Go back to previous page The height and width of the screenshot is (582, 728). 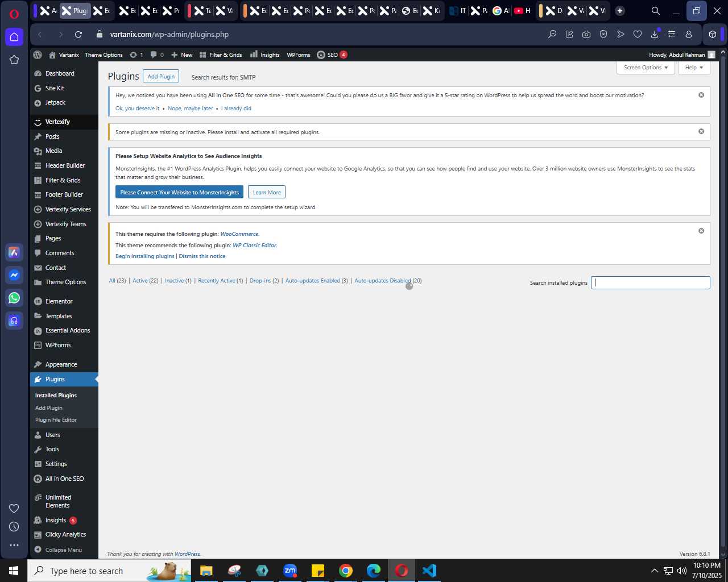click(40, 35)
